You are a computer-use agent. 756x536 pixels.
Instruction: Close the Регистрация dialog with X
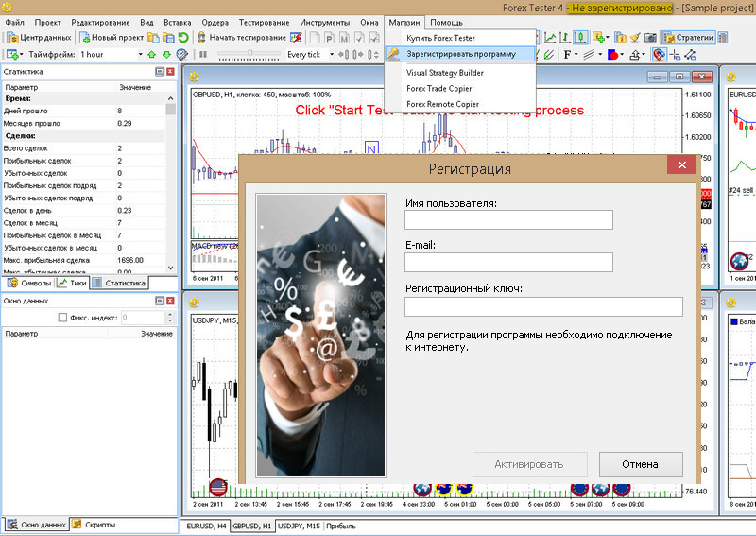click(681, 165)
